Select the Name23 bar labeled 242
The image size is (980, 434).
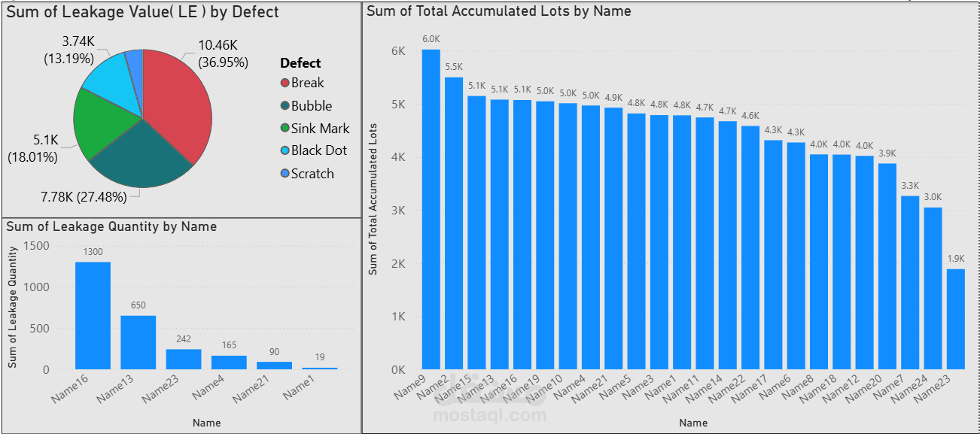click(x=184, y=360)
